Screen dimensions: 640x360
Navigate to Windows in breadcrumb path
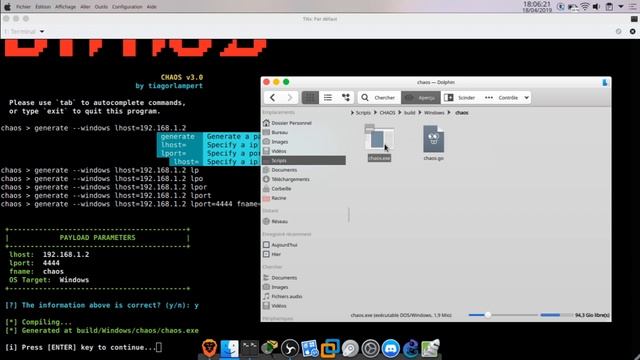click(434, 113)
